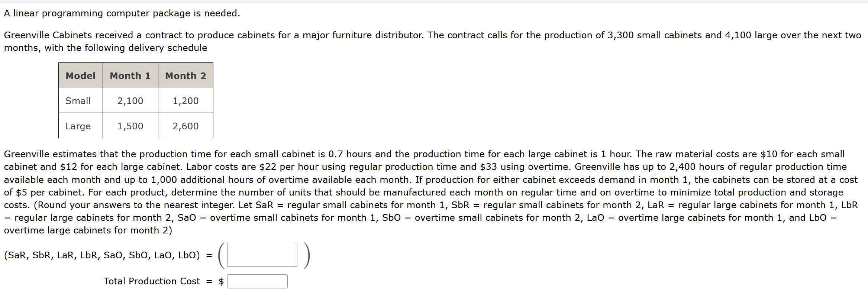
Task: Click the dollar sign before the cost field
Action: [x=221, y=281]
